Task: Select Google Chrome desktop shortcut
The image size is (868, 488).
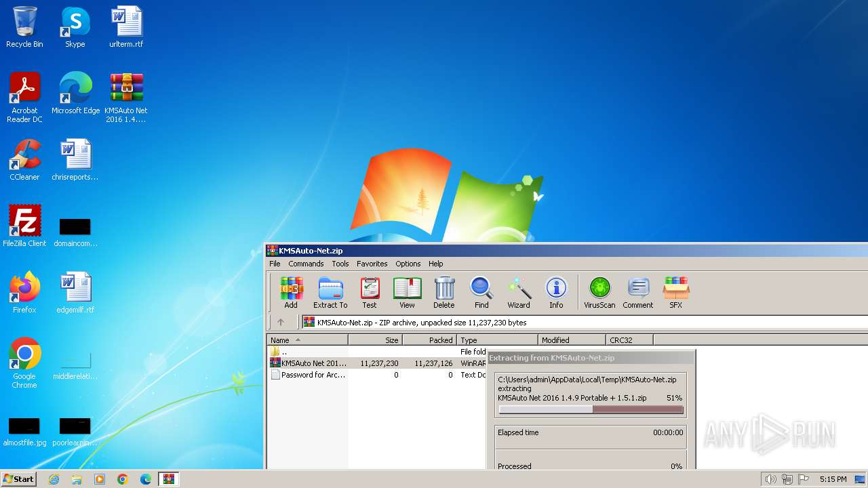Action: pyautogui.click(x=24, y=364)
